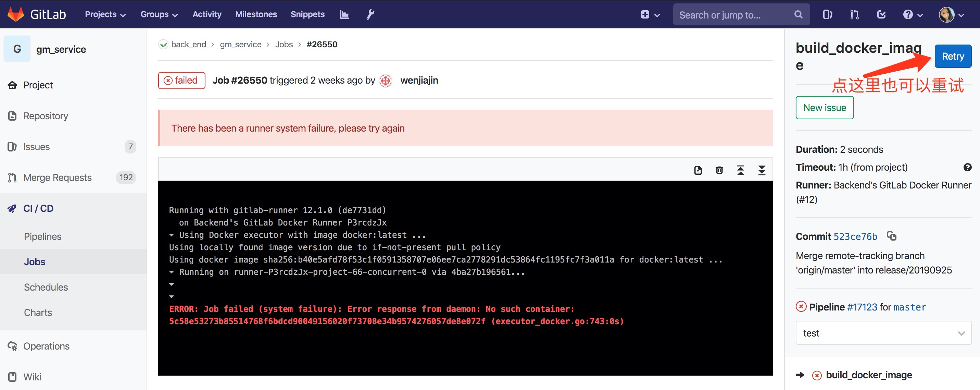Open instance statistics chart icon
Image resolution: width=980 pixels, height=390 pixels.
tap(344, 14)
